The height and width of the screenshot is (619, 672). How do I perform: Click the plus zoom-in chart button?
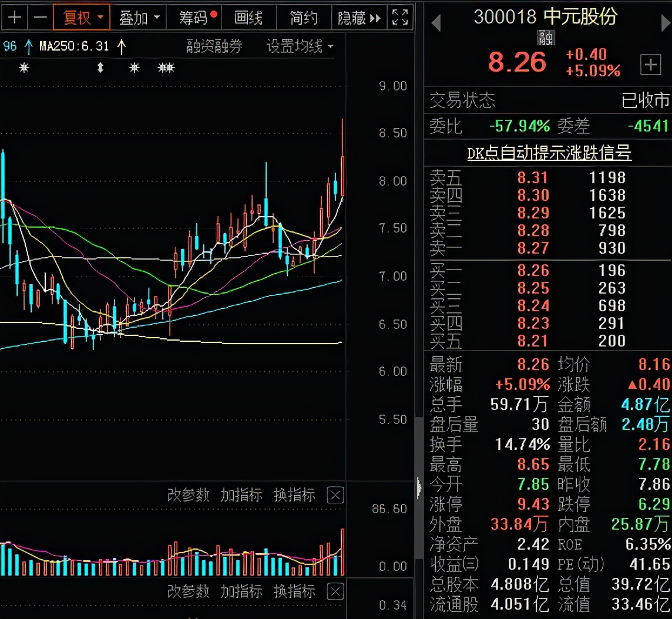tap(14, 18)
